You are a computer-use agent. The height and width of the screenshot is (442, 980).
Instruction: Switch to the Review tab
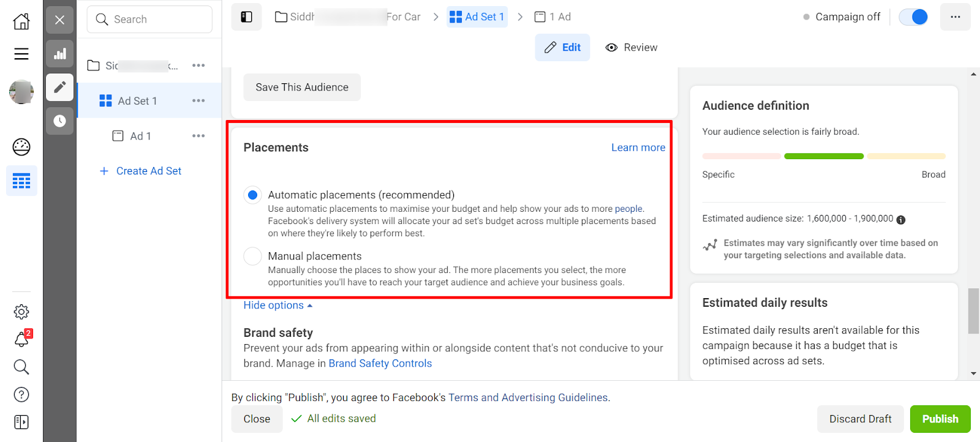point(631,48)
